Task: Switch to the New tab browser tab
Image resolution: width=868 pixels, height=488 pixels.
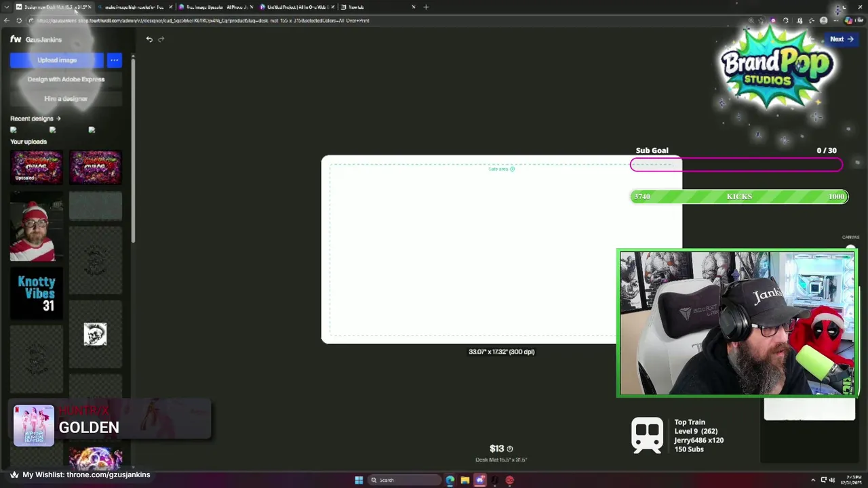Action: pyautogui.click(x=378, y=7)
